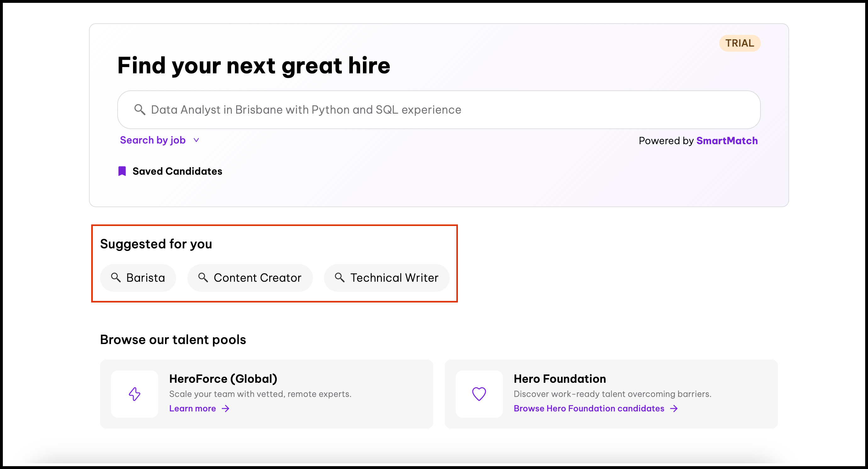The height and width of the screenshot is (469, 868).
Task: Click the arrow next to Learn more
Action: (x=225, y=409)
